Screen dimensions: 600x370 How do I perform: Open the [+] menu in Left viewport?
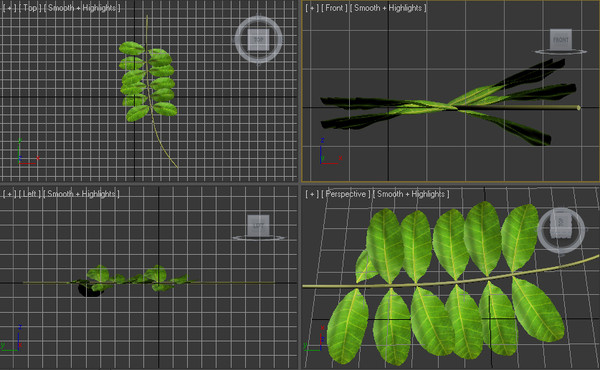pyautogui.click(x=9, y=194)
